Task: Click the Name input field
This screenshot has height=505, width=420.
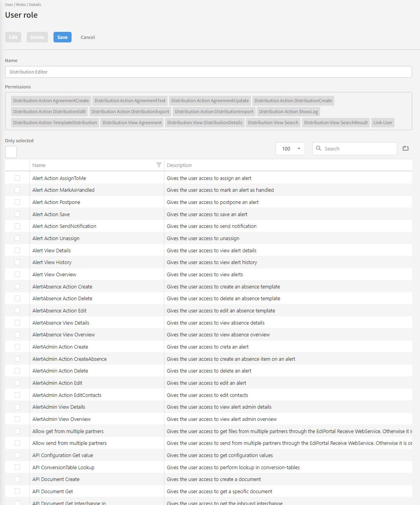Action: [x=208, y=72]
